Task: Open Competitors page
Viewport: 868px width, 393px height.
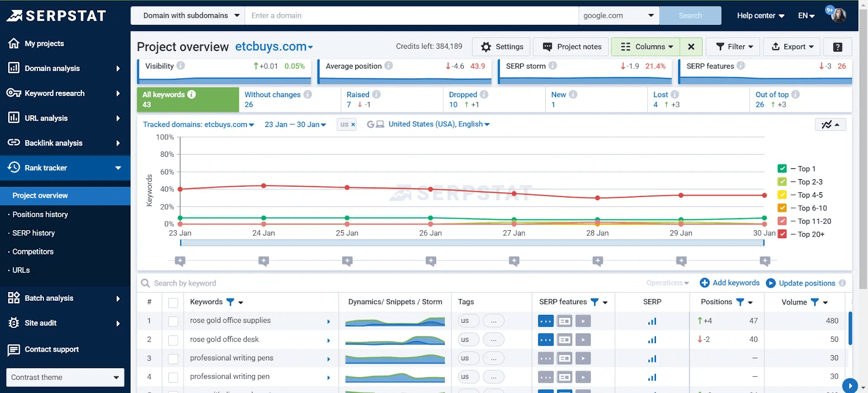Action: [33, 251]
